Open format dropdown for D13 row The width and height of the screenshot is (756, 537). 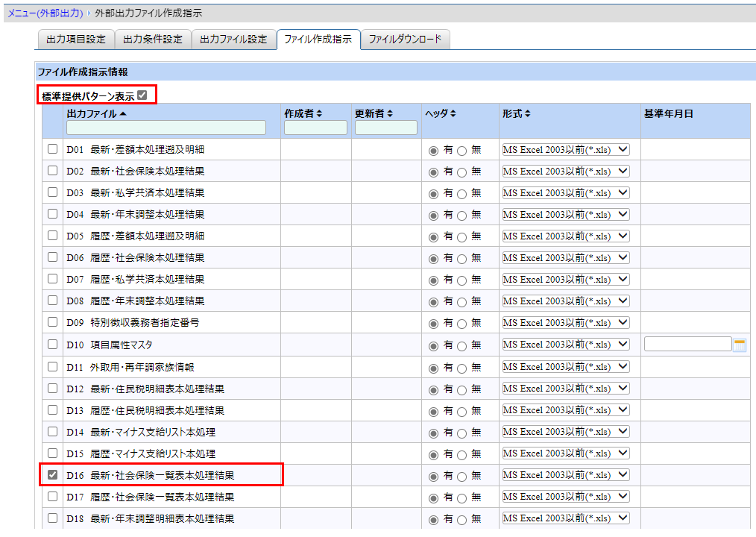click(566, 410)
